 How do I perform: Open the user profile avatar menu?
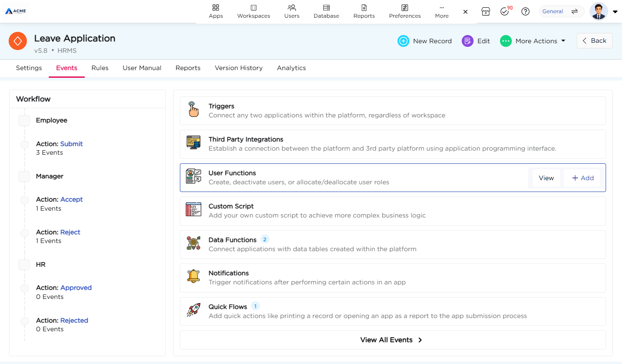[x=599, y=11]
